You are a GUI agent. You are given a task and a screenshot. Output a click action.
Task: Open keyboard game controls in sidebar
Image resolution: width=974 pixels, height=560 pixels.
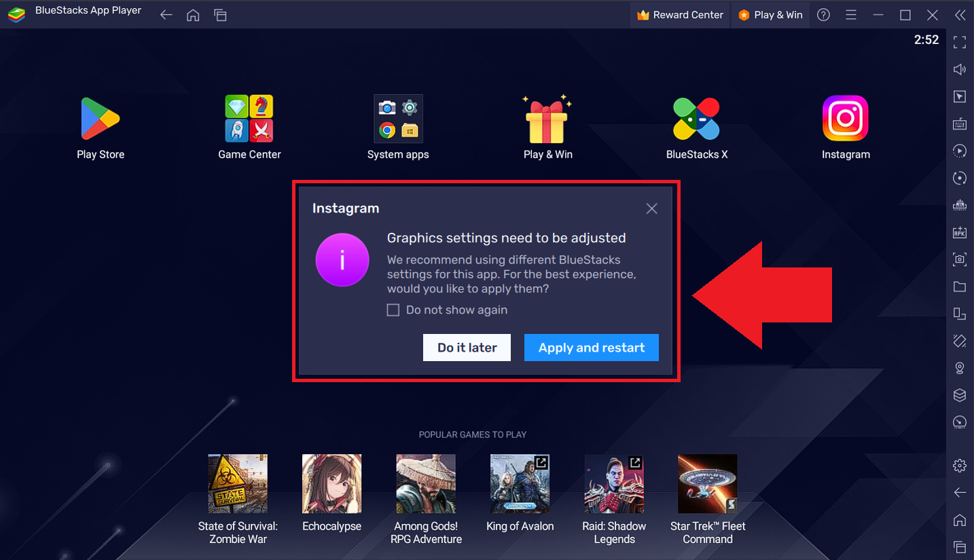click(x=960, y=124)
